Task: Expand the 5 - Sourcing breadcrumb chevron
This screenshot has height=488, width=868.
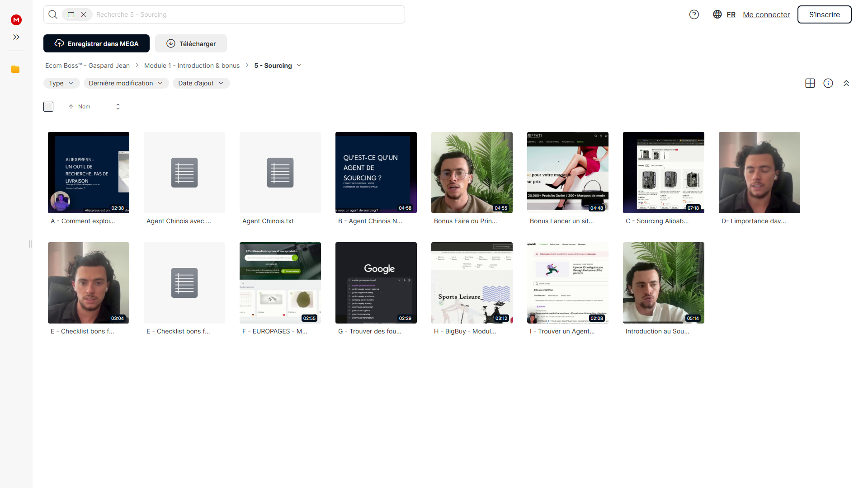Action: pyautogui.click(x=299, y=66)
